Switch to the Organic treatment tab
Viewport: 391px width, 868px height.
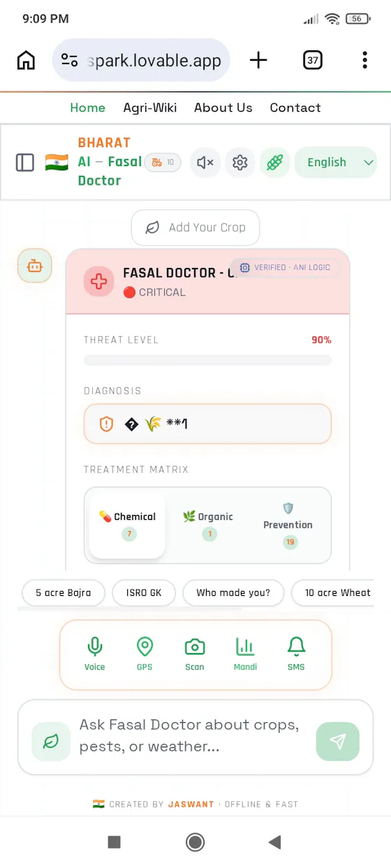[209, 525]
